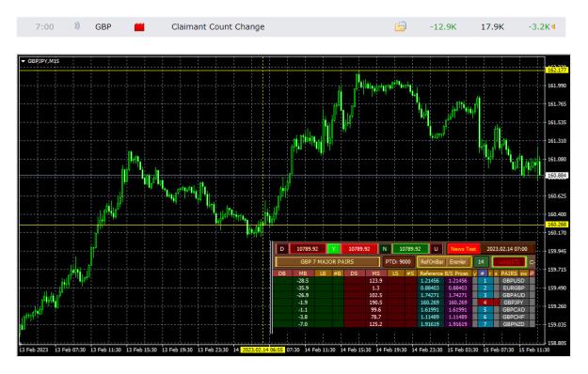Click the 190.5 value in GBPJPY row
This screenshot has height=374, width=588.
pos(375,303)
